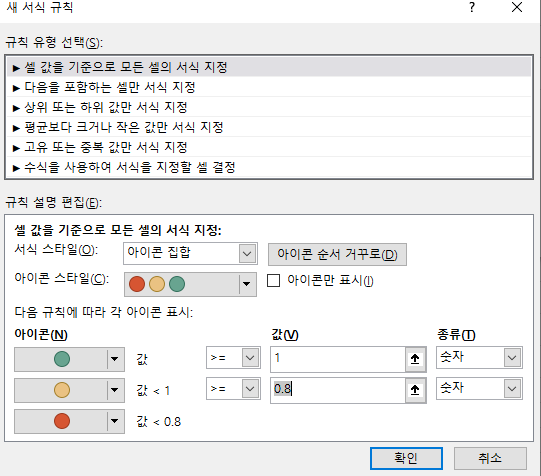The image size is (541, 476).
Task: Click the value field containing 0.8
Action: pyautogui.click(x=338, y=390)
